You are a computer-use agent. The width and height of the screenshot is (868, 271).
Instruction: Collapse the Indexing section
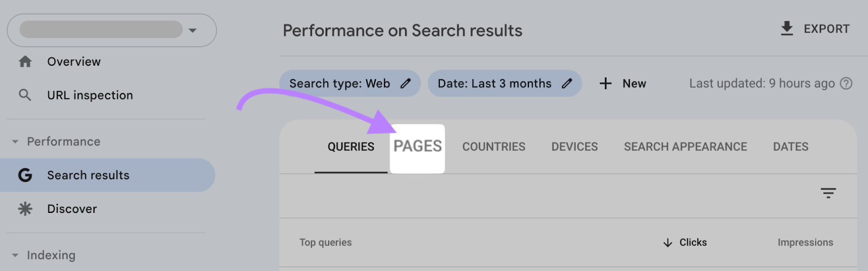point(15,255)
